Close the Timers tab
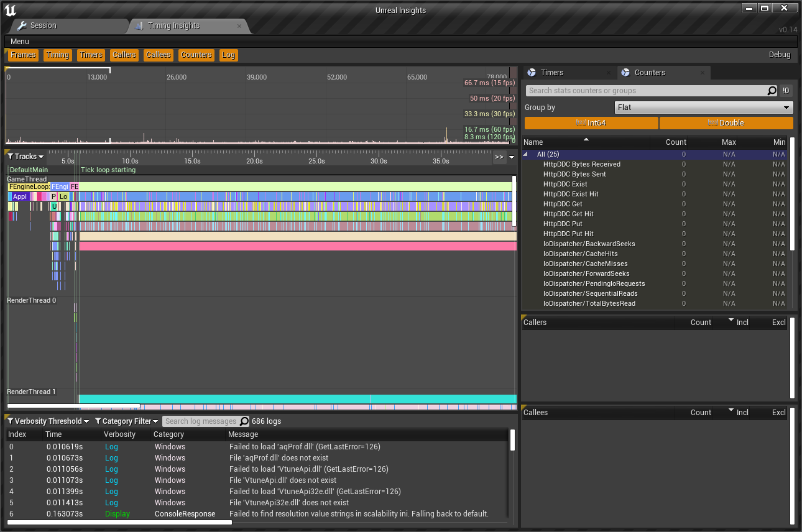 point(608,73)
